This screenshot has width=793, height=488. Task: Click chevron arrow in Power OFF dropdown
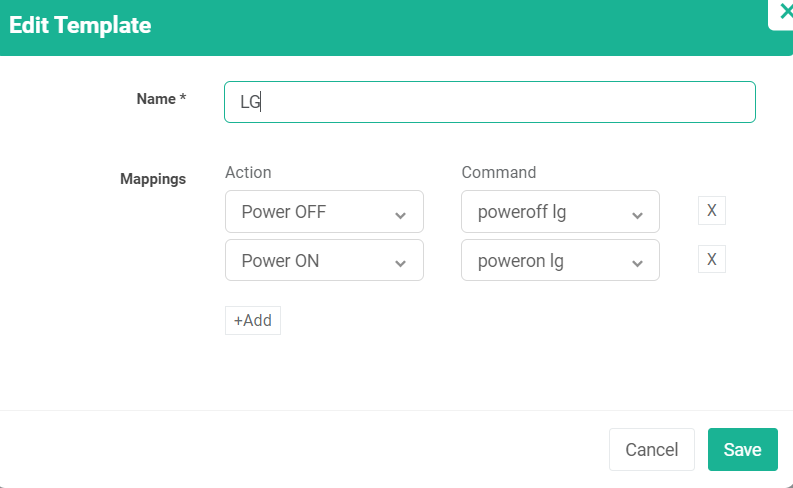tap(400, 214)
